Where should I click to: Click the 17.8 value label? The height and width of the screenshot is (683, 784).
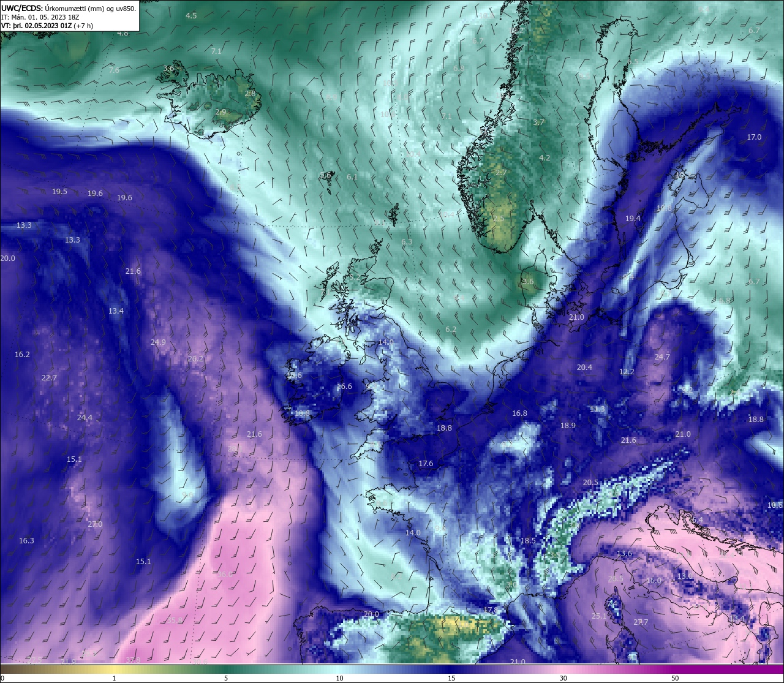(491, 609)
